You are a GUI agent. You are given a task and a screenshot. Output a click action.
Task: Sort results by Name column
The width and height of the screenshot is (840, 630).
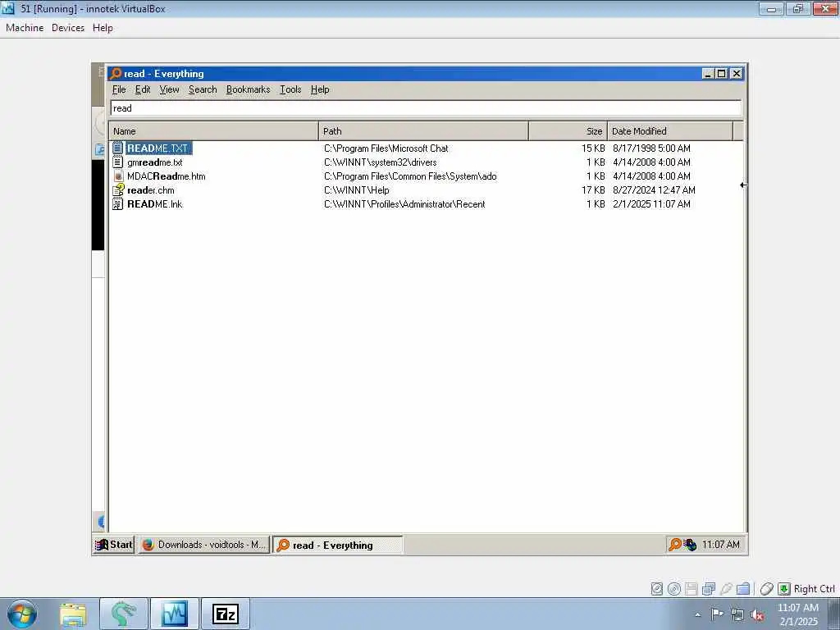coord(214,131)
